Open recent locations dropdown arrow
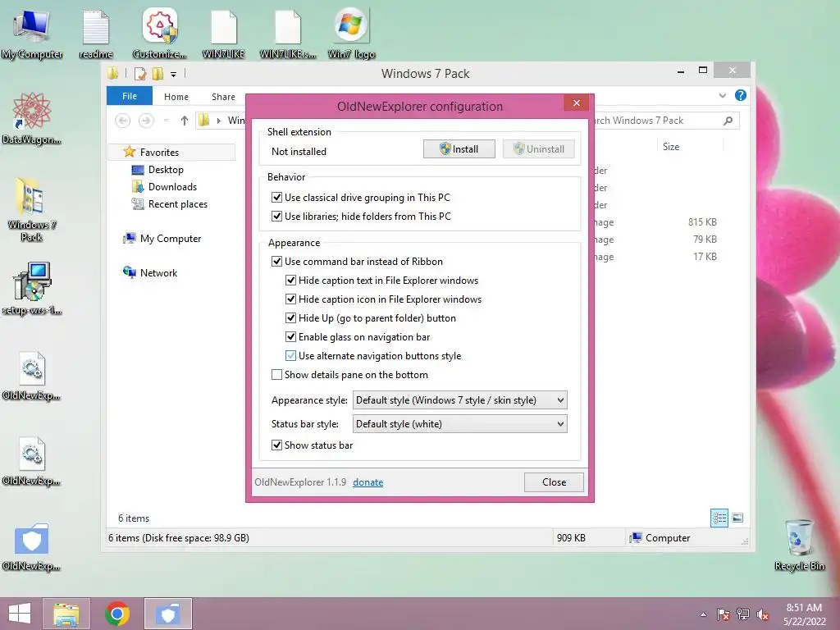The width and height of the screenshot is (840, 630). coord(166,121)
